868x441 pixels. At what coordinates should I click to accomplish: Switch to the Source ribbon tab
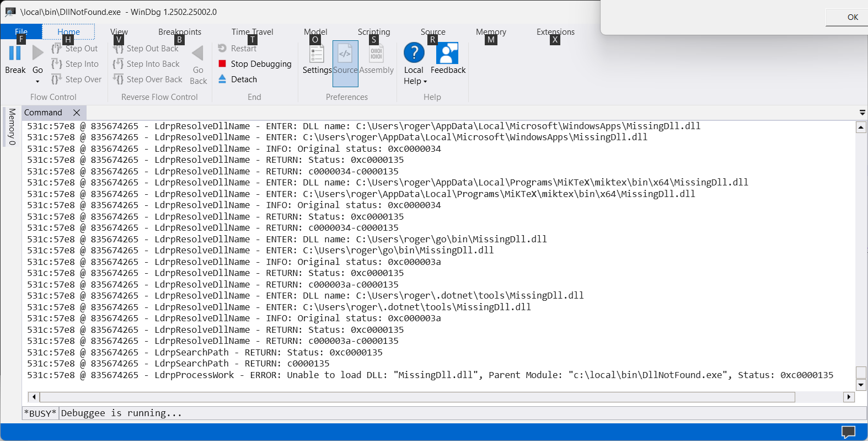[433, 32]
